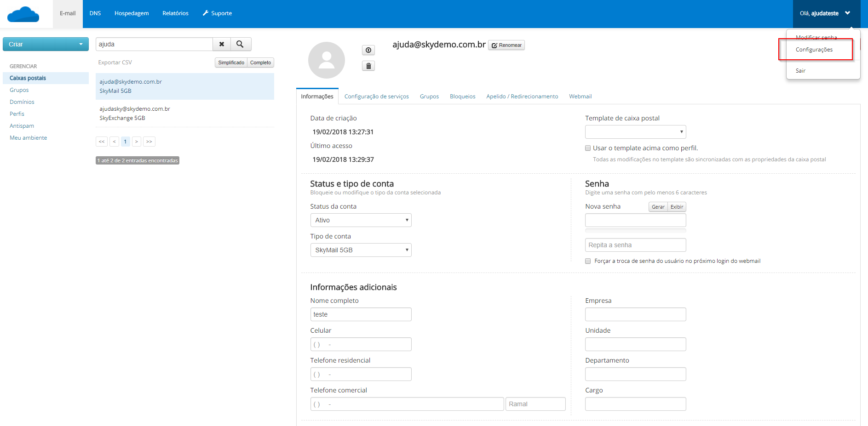Open the Template de caixa postal dropdown
The image size is (868, 426).
coord(635,132)
